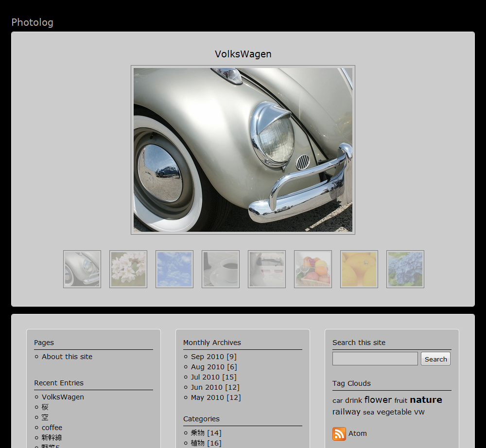
Task: Open Jun 2010 archive
Action: 215,387
